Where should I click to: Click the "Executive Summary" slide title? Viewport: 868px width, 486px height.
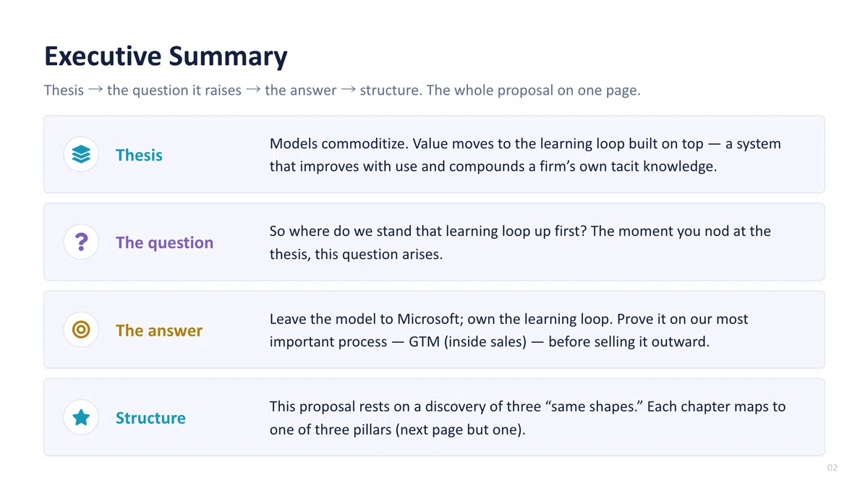point(166,56)
